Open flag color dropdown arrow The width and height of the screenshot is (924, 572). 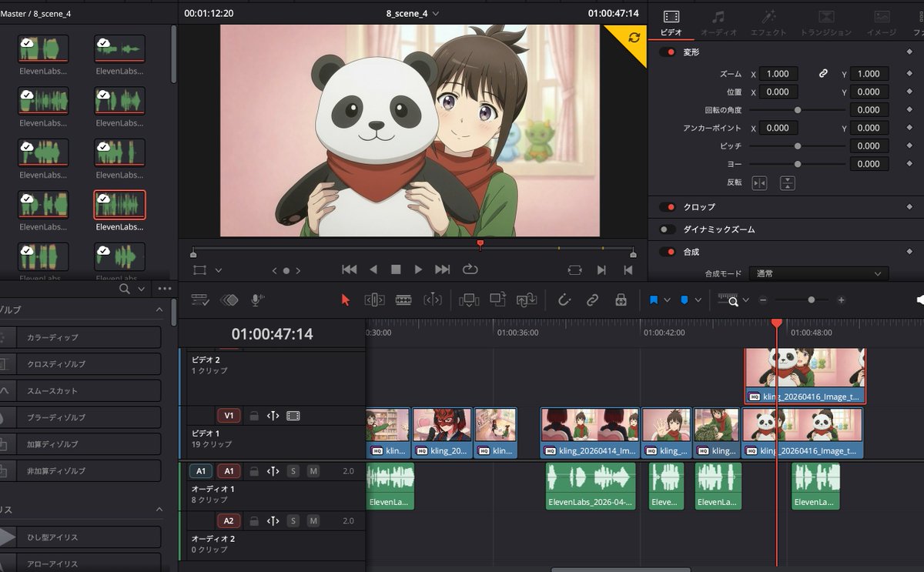point(667,300)
